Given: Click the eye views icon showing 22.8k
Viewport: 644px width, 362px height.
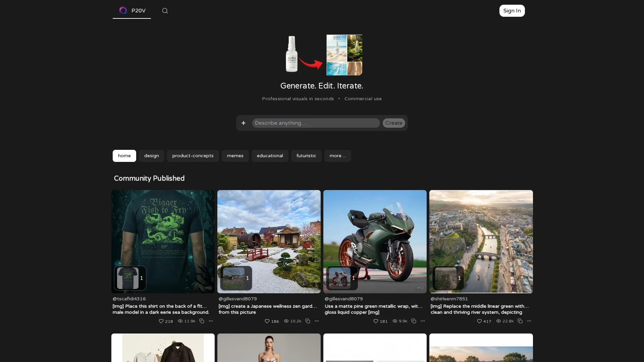Looking at the screenshot, I should (x=499, y=321).
